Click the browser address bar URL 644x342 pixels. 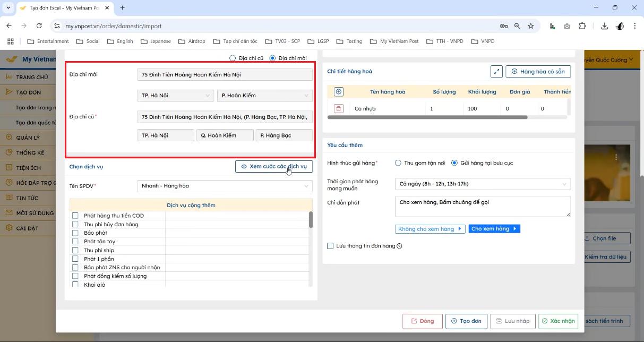[114, 25]
